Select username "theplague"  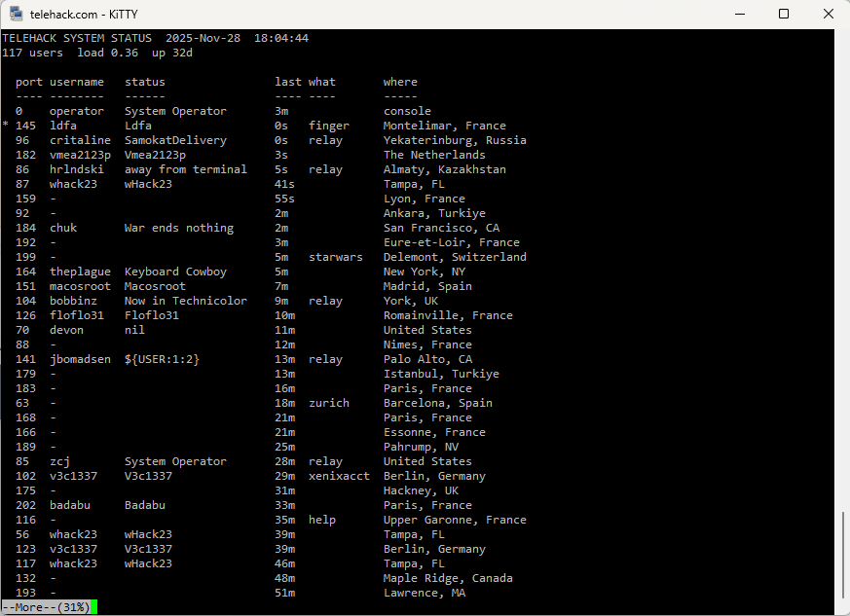point(81,272)
